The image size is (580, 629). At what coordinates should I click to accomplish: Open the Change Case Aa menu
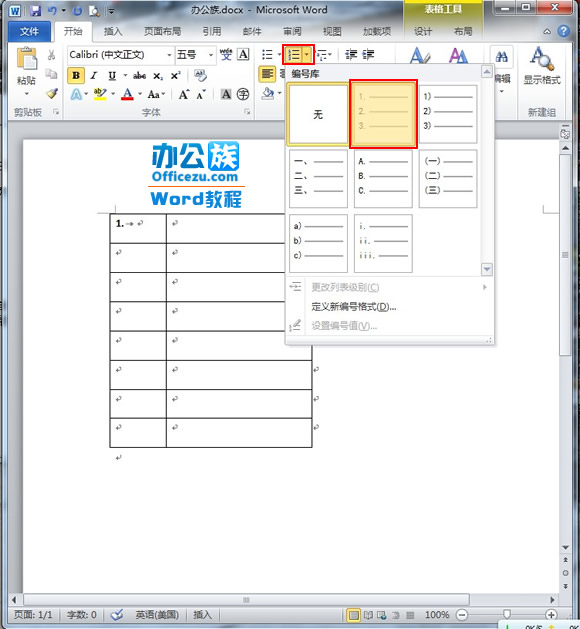coord(154,95)
